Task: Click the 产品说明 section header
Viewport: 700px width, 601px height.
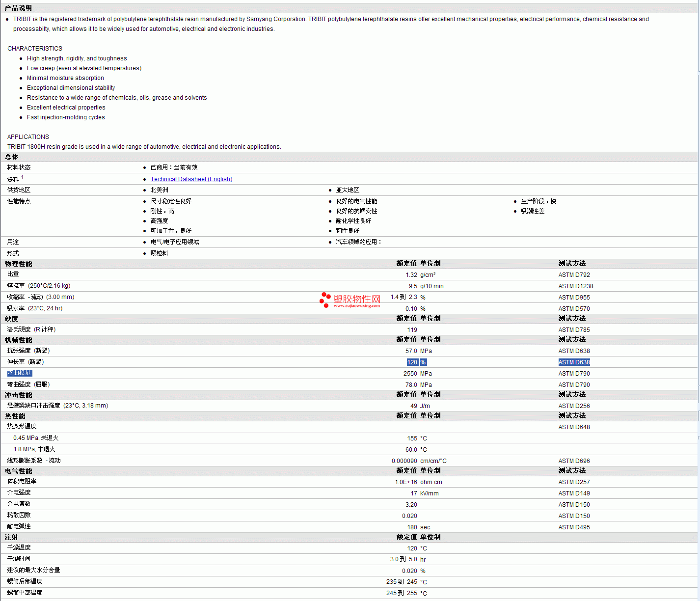Action: coord(18,8)
